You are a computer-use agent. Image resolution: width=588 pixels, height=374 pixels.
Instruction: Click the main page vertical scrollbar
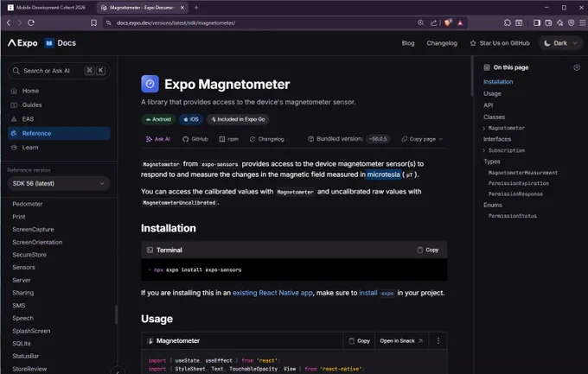tap(472, 77)
